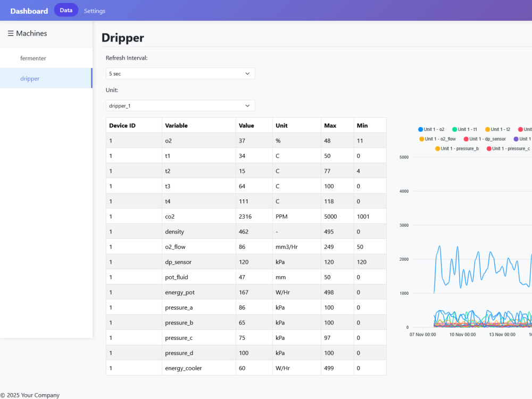This screenshot has width=532, height=399.
Task: Toggle the Unit 1 - t2 legend swatch
Action: click(487, 129)
